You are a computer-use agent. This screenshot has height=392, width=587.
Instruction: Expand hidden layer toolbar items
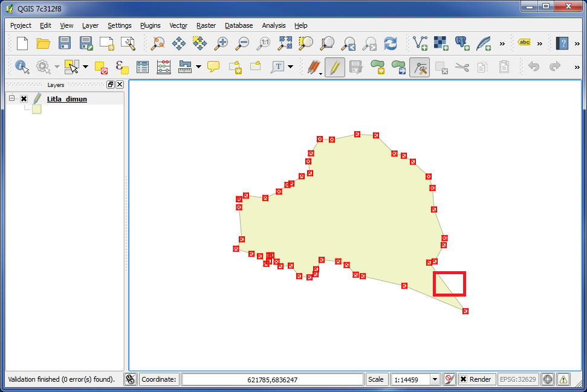click(x=502, y=43)
